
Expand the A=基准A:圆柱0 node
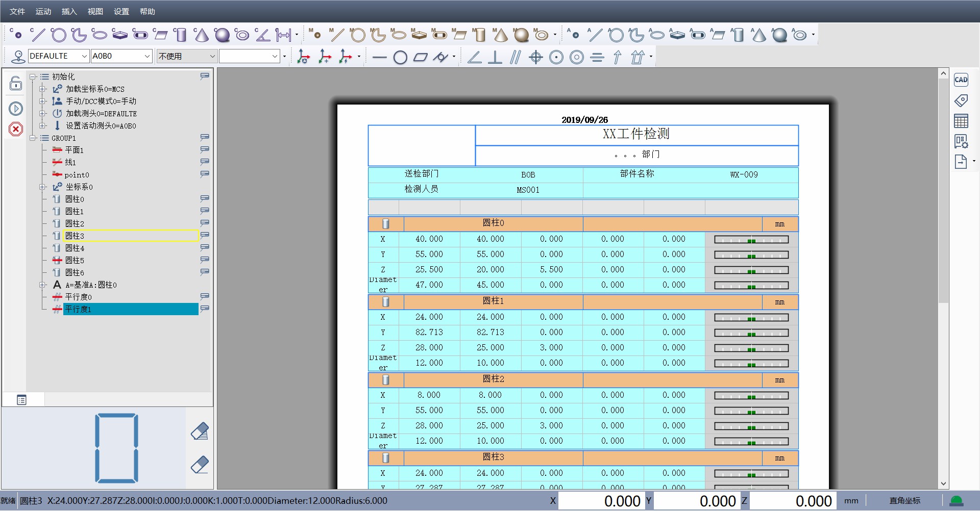pos(43,285)
